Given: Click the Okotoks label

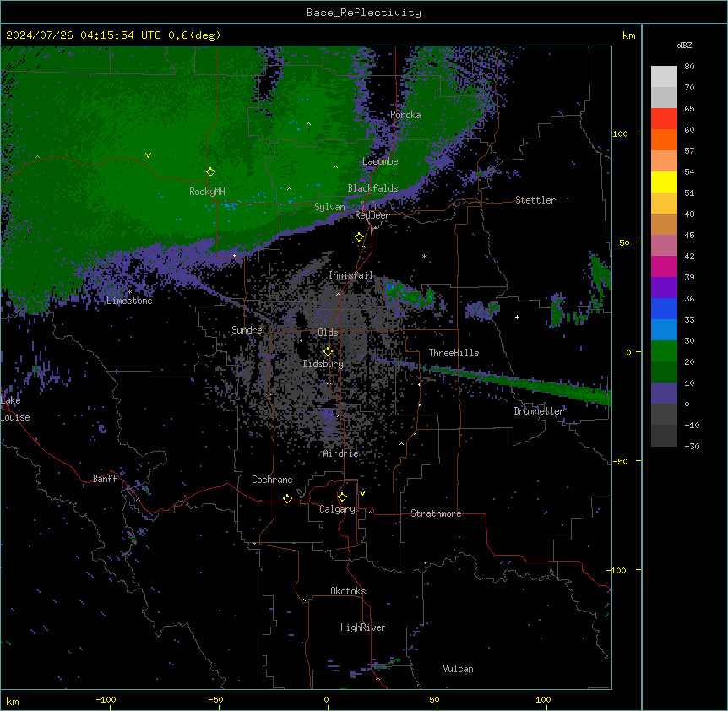Looking at the screenshot, I should click(x=348, y=591).
